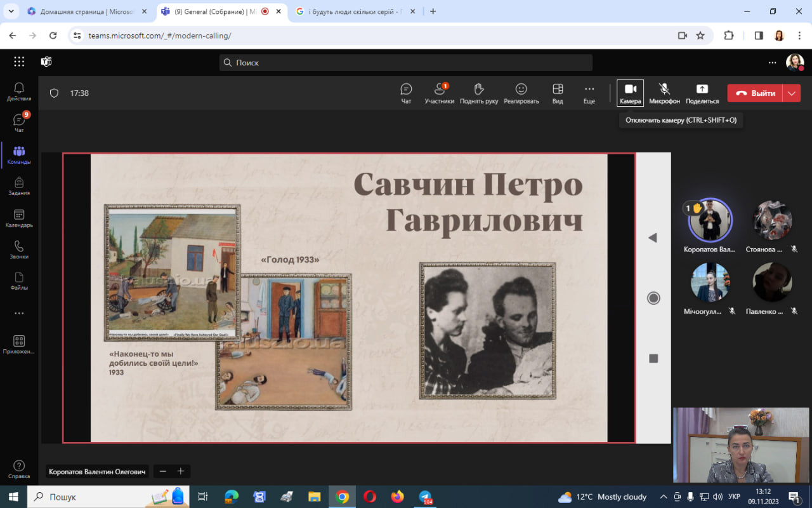
Task: Leave the meeting with Выйти button
Action: tap(755, 93)
